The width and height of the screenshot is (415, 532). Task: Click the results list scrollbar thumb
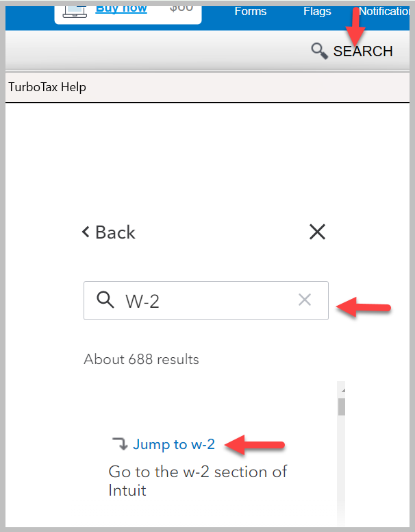(342, 407)
